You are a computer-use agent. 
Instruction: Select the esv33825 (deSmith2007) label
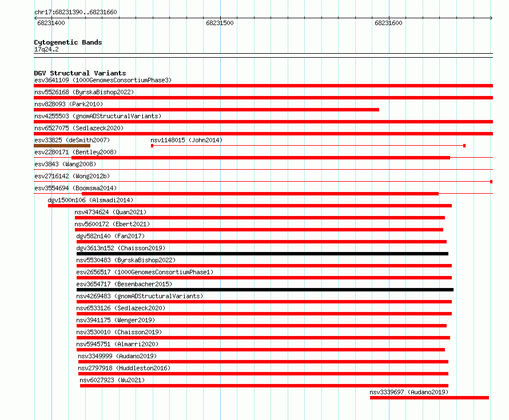click(72, 140)
